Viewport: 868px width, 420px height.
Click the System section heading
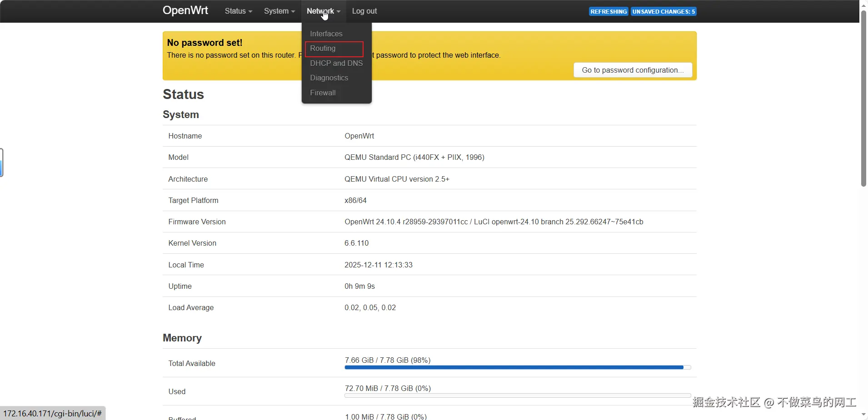(181, 114)
